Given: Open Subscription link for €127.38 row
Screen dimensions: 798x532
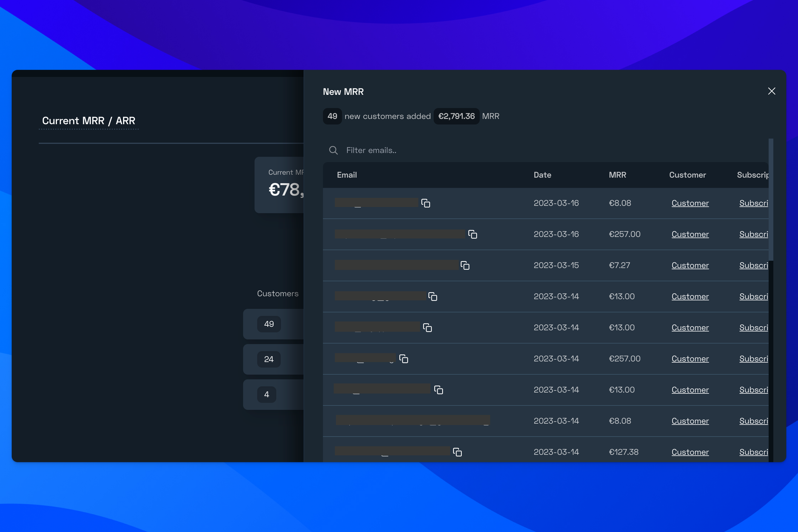Looking at the screenshot, I should click(754, 452).
